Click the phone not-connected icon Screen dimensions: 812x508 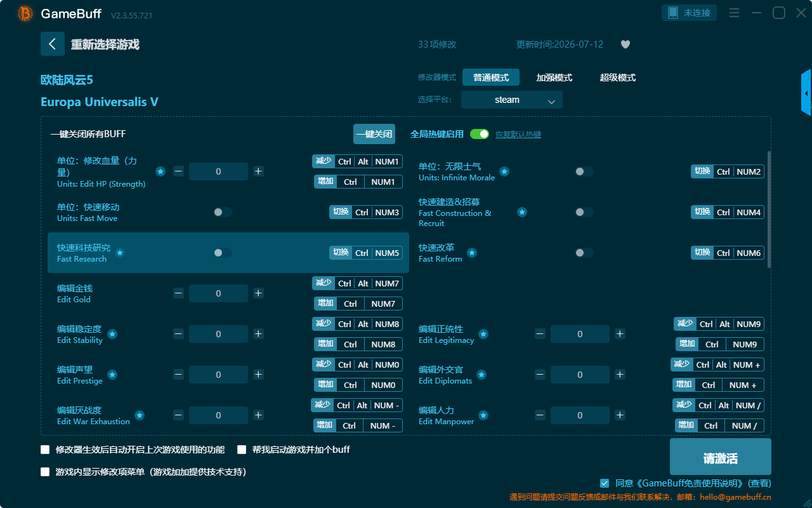tap(673, 13)
